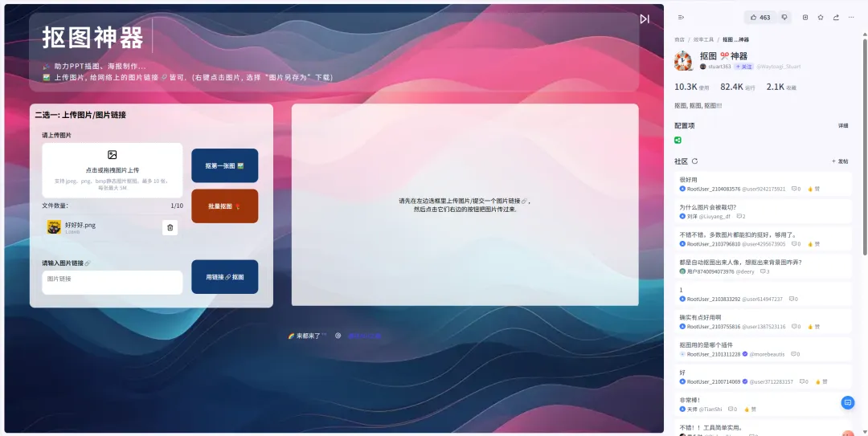Screen dimensions: 868x436
Task: Click the share arrow icon in top bar
Action: coord(836,17)
